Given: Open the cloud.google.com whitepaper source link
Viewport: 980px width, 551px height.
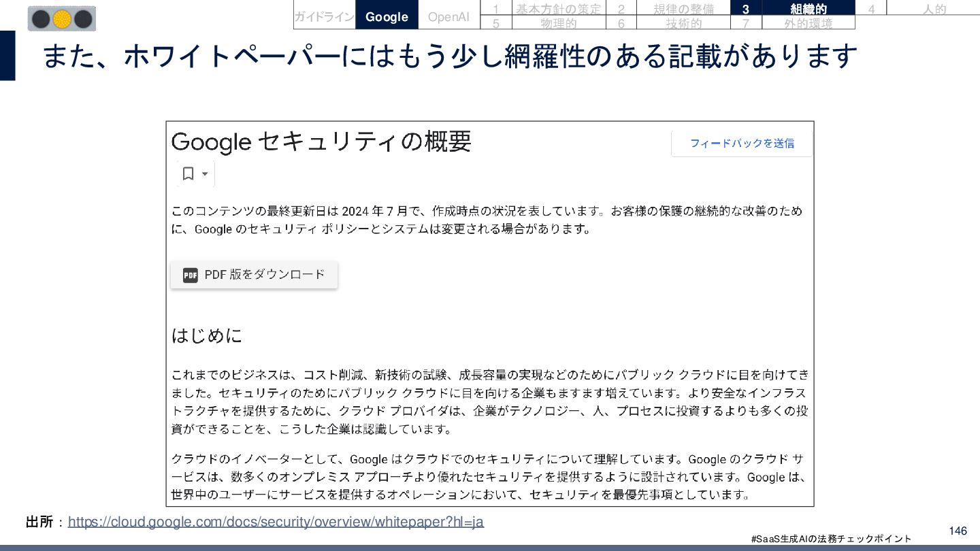Looking at the screenshot, I should pos(276,522).
